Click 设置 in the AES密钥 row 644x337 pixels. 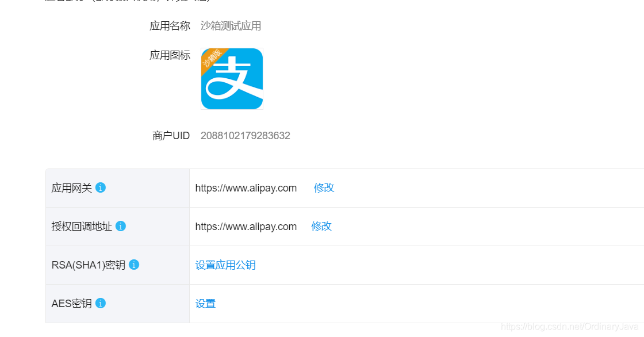pos(205,302)
